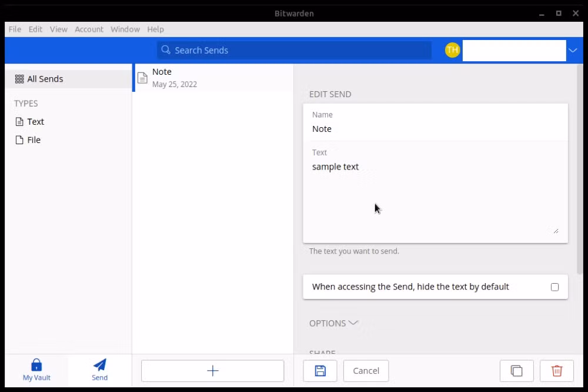Viewport: 588px width, 392px height.
Task: Select the Note send dated May 25, 2022
Action: pyautogui.click(x=214, y=78)
